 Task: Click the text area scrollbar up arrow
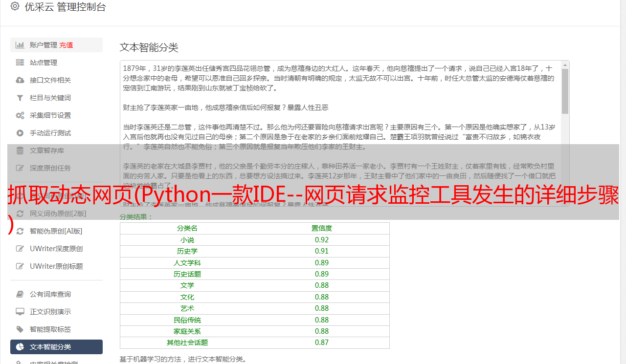click(x=565, y=65)
